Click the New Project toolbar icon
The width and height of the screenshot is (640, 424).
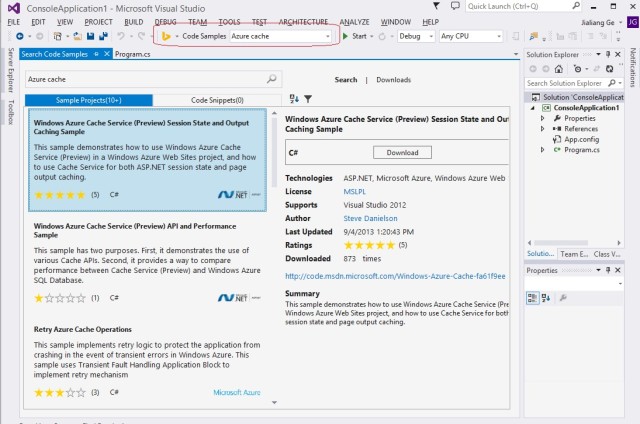coord(58,36)
